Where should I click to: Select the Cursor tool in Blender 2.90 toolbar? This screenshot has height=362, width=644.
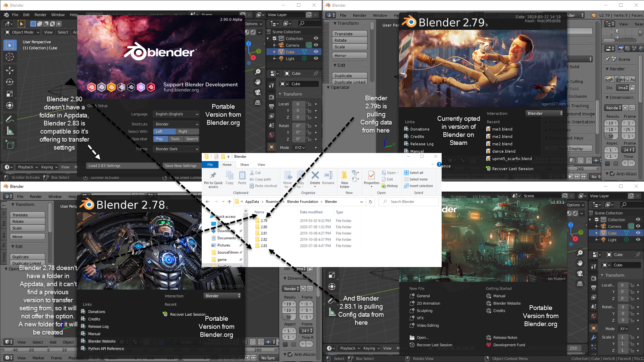click(10, 57)
